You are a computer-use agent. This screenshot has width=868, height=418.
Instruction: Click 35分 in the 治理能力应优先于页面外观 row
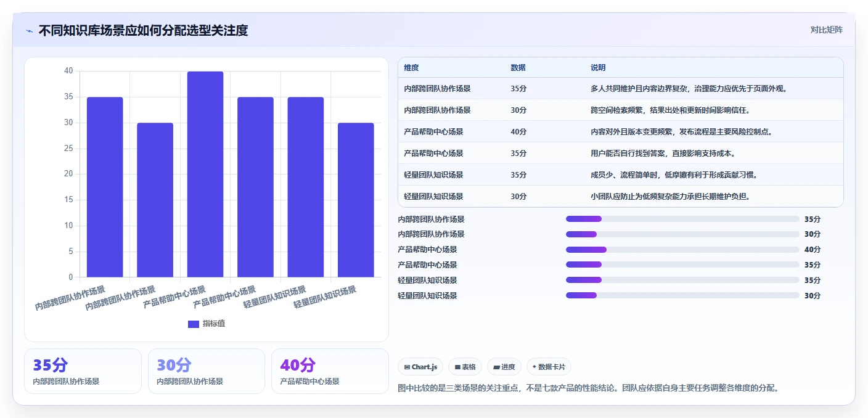(518, 89)
